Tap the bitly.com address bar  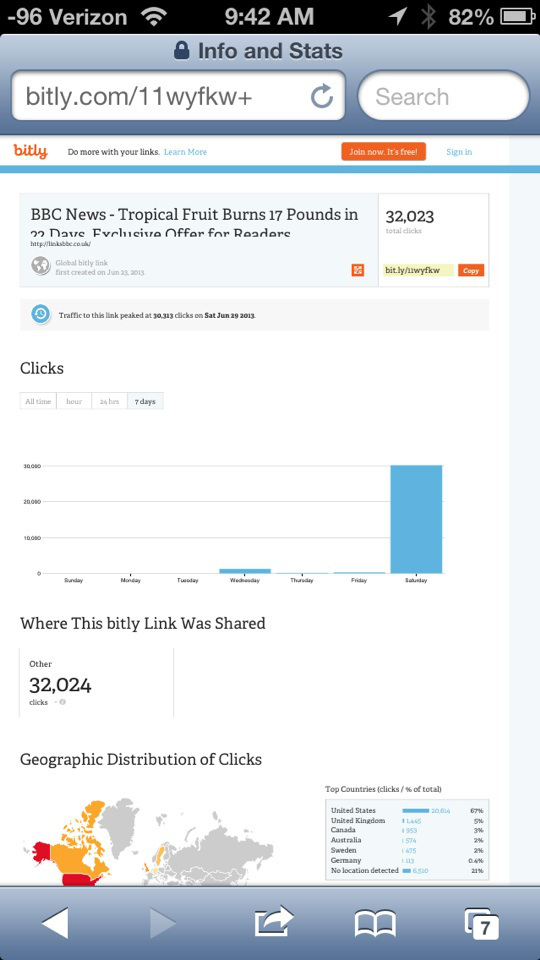click(178, 96)
